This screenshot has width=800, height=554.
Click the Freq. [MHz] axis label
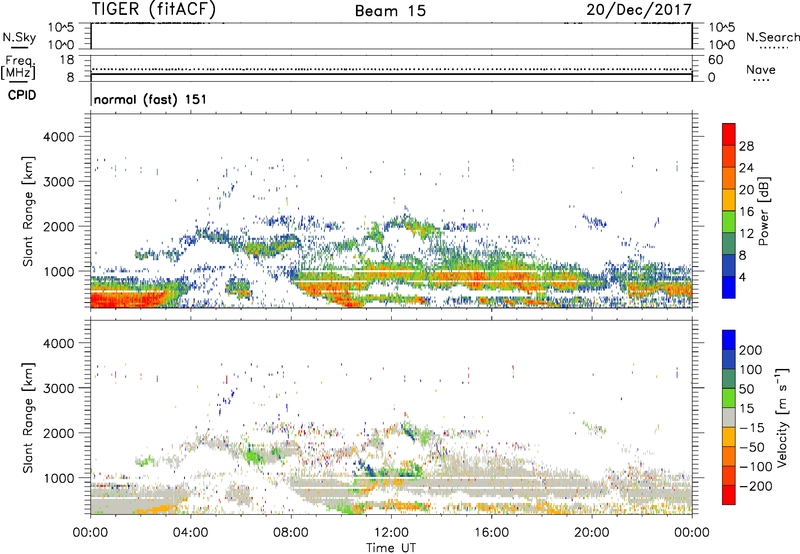tap(18, 67)
